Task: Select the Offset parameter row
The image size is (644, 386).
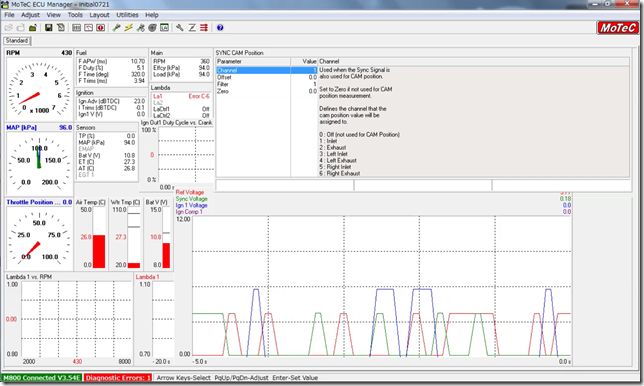Action: 267,77
